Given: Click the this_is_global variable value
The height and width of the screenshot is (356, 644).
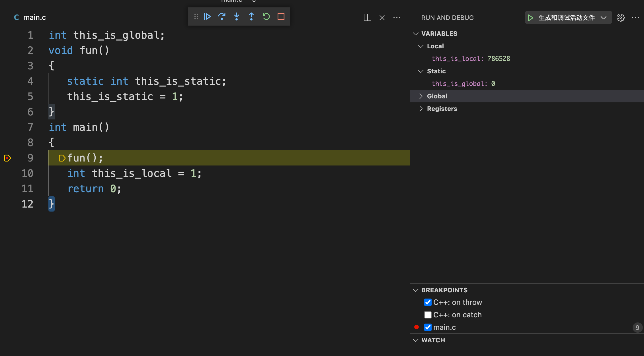Looking at the screenshot, I should (x=493, y=83).
